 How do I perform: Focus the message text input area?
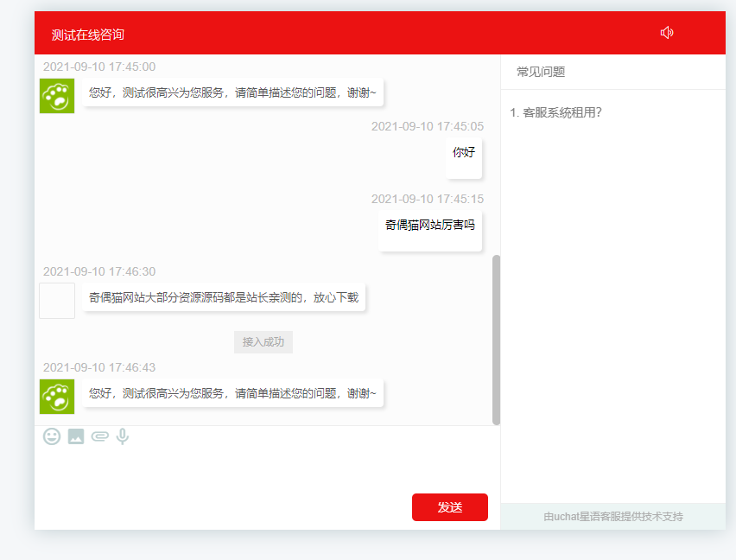pyautogui.click(x=259, y=468)
